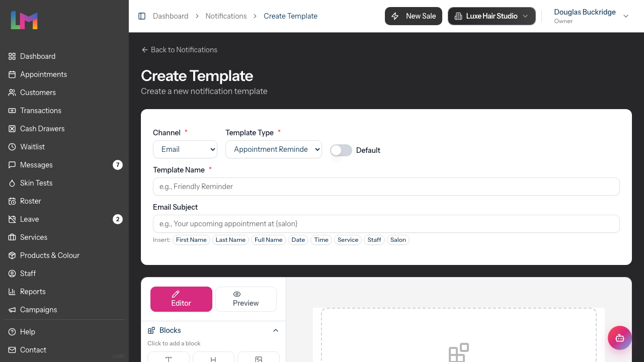Viewport: 644px width, 362px height.
Task: Open Appointments in the sidebar
Action: click(64, 74)
